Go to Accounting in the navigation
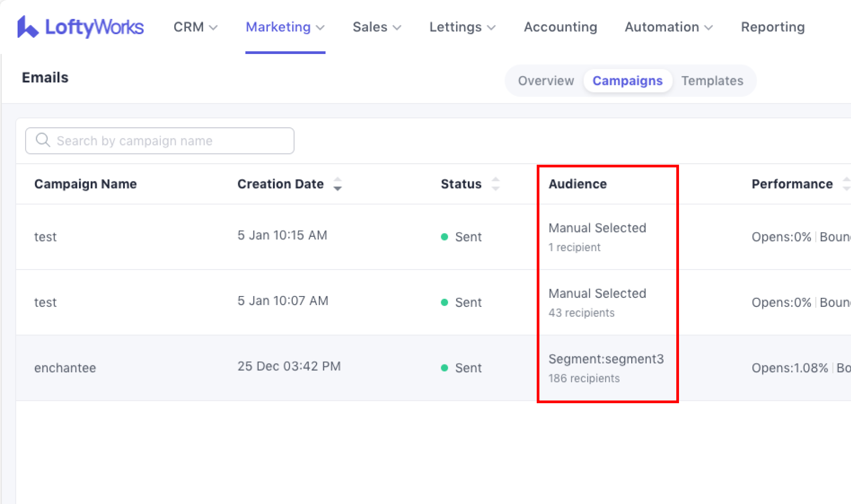 point(560,27)
